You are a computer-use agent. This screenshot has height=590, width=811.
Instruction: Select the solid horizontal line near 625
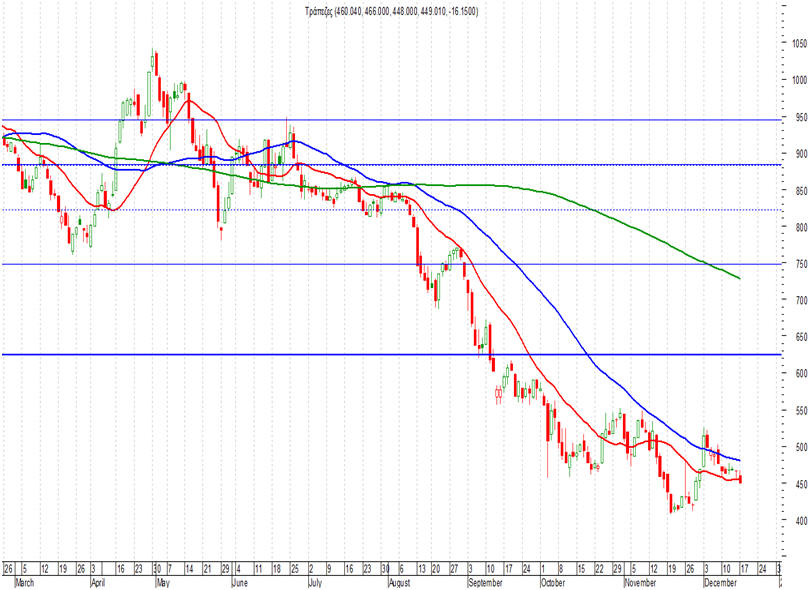click(392, 355)
